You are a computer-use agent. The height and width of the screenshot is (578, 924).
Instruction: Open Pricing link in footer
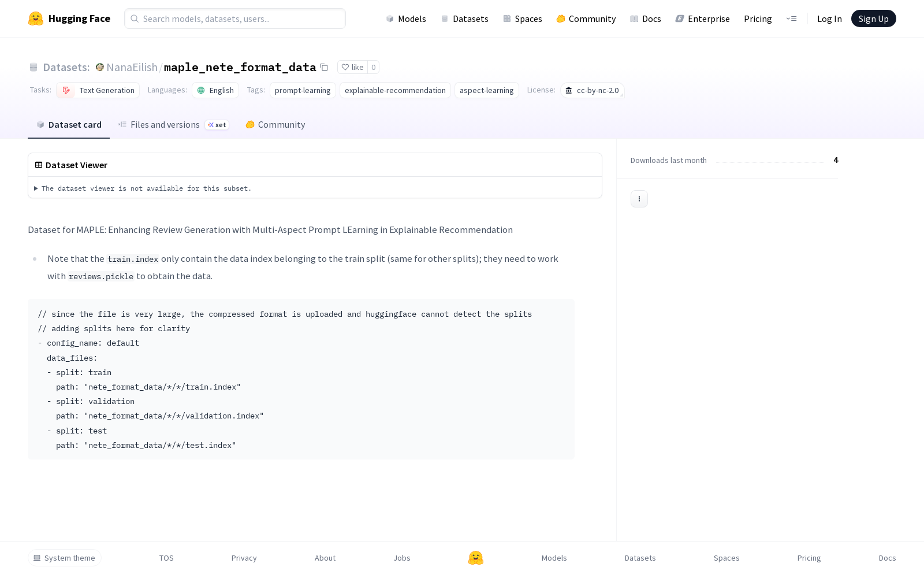pyautogui.click(x=809, y=558)
